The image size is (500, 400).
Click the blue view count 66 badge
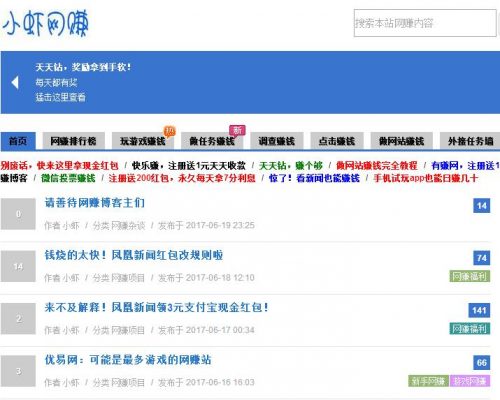pyautogui.click(x=482, y=363)
